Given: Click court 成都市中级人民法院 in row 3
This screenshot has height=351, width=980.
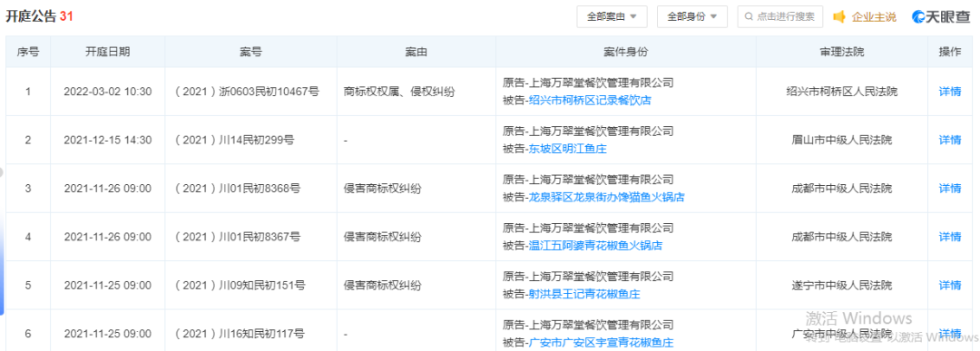Looking at the screenshot, I should [842, 188].
